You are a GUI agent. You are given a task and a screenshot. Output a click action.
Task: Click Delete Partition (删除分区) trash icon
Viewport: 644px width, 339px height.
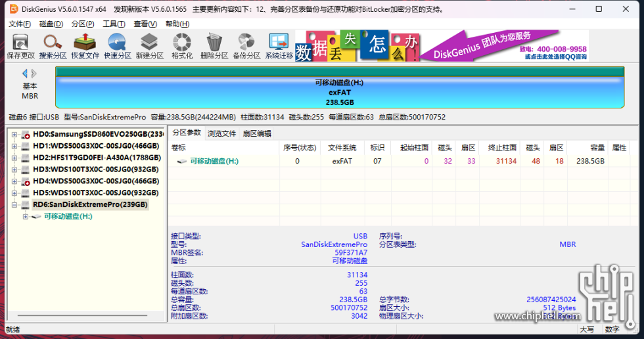coord(214,47)
